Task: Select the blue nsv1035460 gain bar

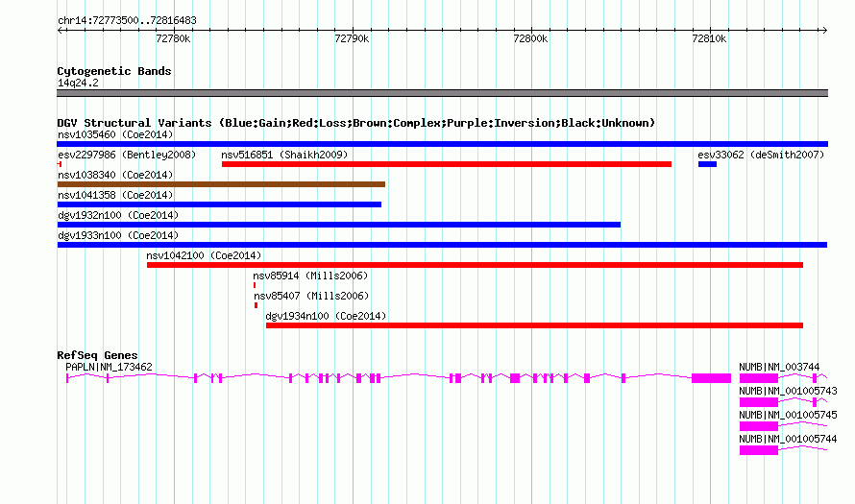Action: [x=442, y=144]
